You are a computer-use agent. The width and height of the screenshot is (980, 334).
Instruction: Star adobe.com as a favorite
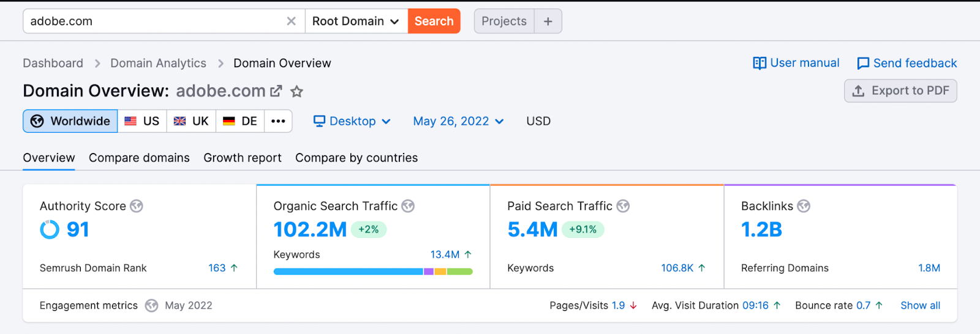(x=297, y=92)
